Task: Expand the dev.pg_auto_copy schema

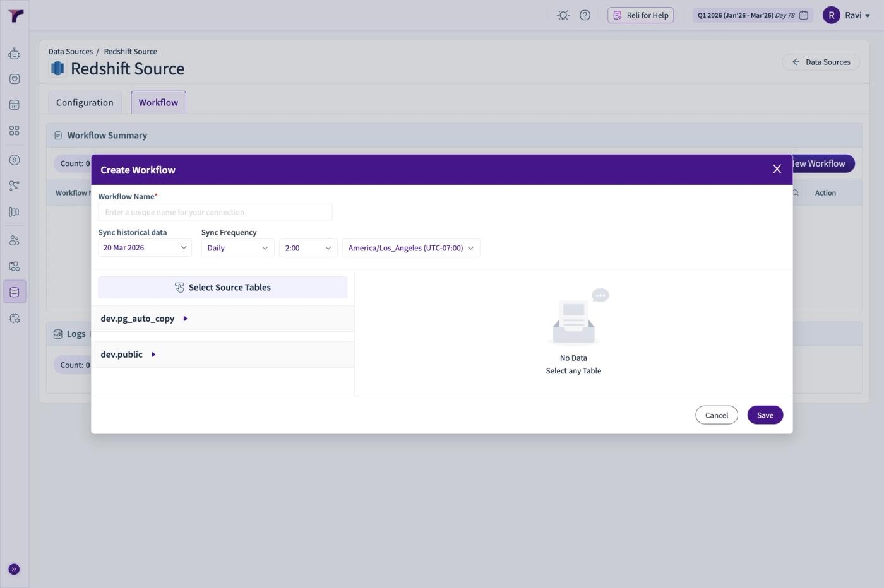Action: pyautogui.click(x=185, y=319)
